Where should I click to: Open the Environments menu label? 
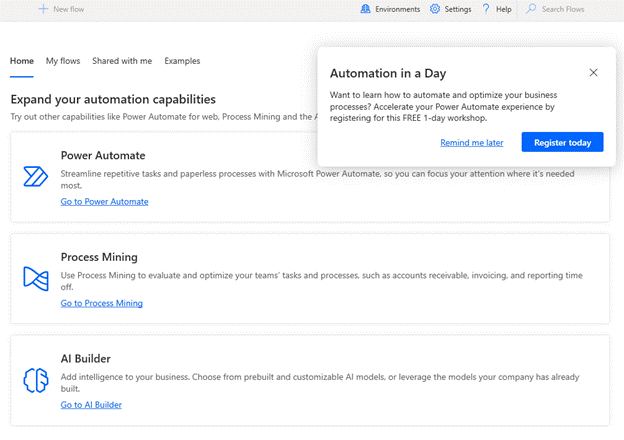pos(398,9)
